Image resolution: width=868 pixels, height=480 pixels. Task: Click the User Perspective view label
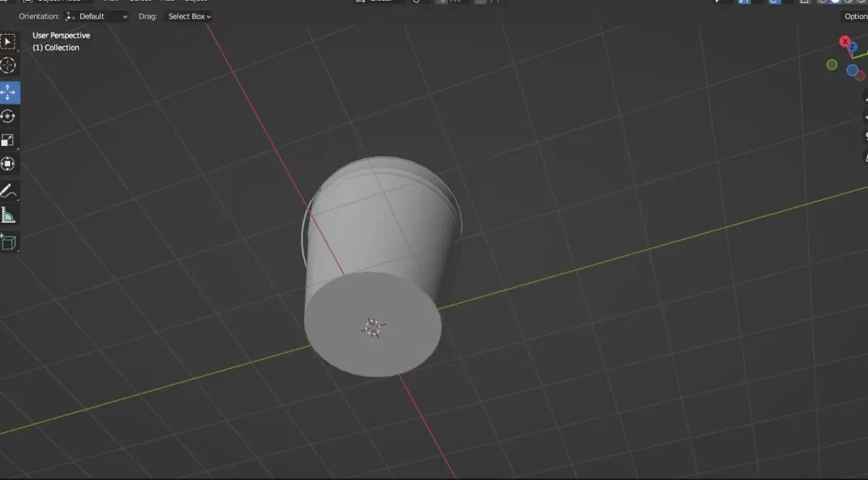tap(61, 35)
